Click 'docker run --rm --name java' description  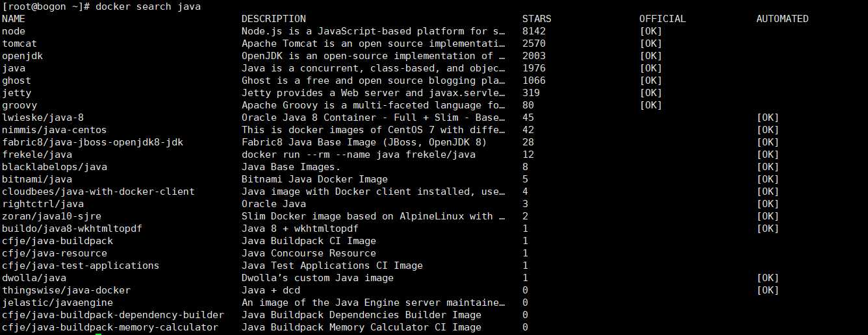point(359,155)
